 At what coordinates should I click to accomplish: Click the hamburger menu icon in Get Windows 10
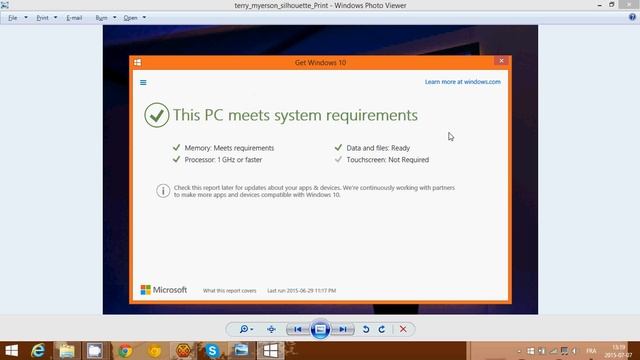143,82
